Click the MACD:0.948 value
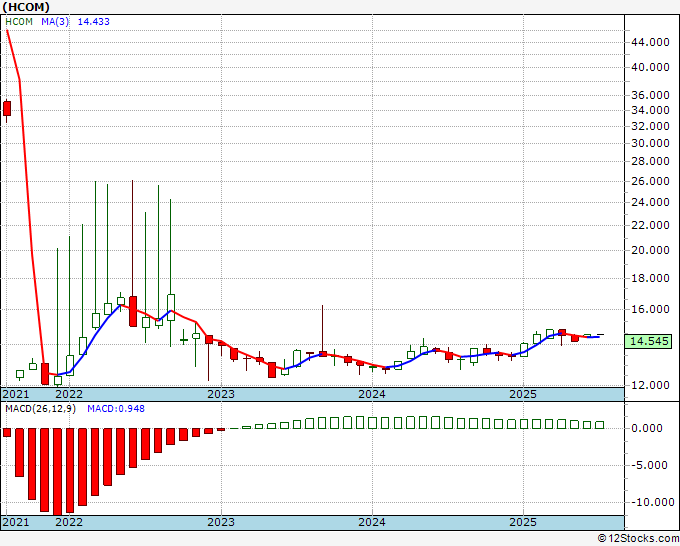The height and width of the screenshot is (546, 680). (x=116, y=409)
